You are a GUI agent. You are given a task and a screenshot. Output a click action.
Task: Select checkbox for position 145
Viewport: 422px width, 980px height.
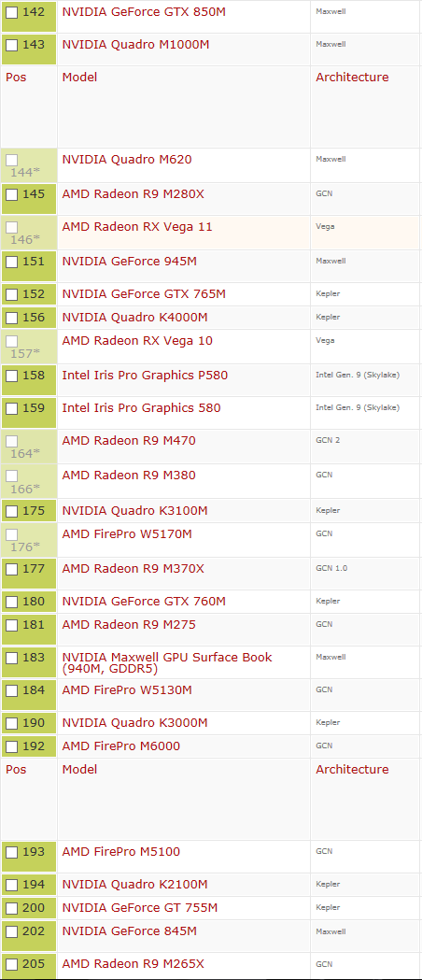[x=12, y=194]
